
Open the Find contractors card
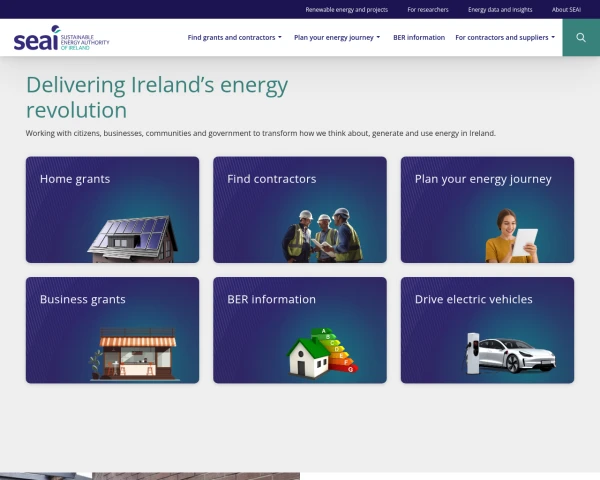pos(300,210)
